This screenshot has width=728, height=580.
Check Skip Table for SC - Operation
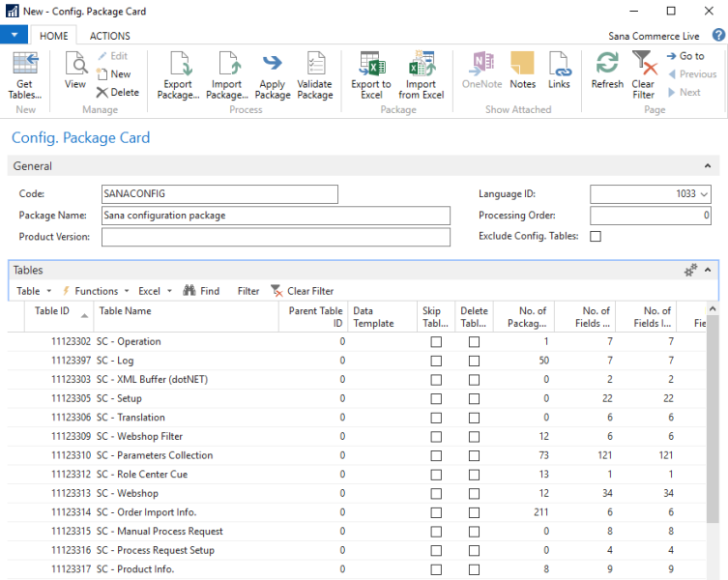point(436,342)
